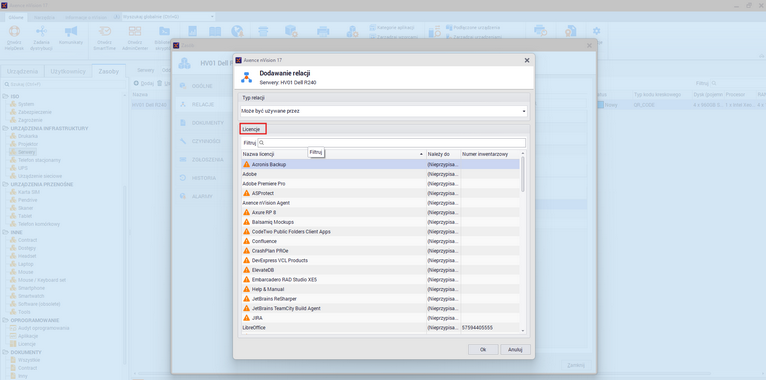Select JetBrains TeamCity Build Agent row
Viewport: 766px width, 380px height.
[381, 308]
